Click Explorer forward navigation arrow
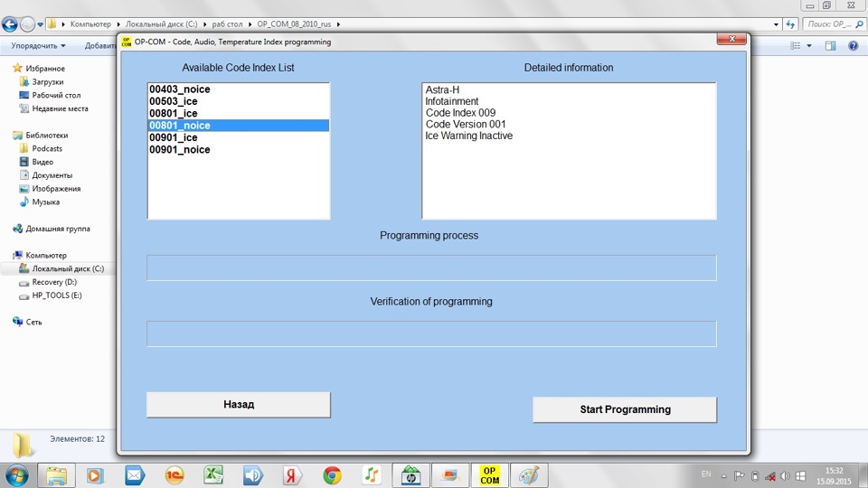Screen dimensions: 868x488 pos(27,24)
